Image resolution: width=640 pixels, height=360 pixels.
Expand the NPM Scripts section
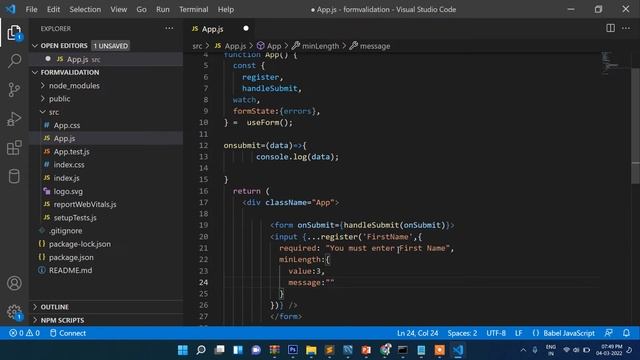click(106, 320)
